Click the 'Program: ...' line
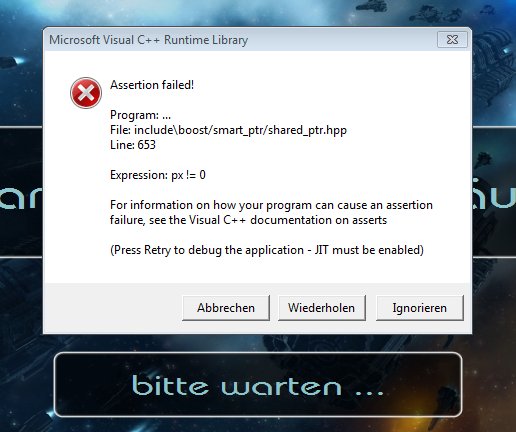This screenshot has height=432, width=516. tap(140, 115)
